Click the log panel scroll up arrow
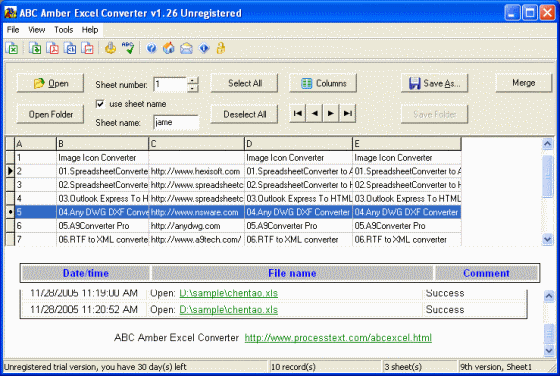The height and width of the screenshot is (376, 560). tap(549, 296)
